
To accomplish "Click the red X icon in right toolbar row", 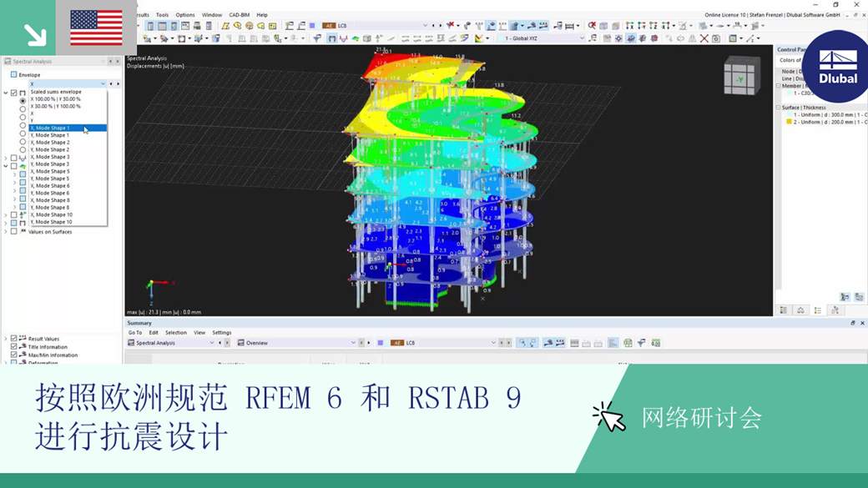I will tap(704, 38).
